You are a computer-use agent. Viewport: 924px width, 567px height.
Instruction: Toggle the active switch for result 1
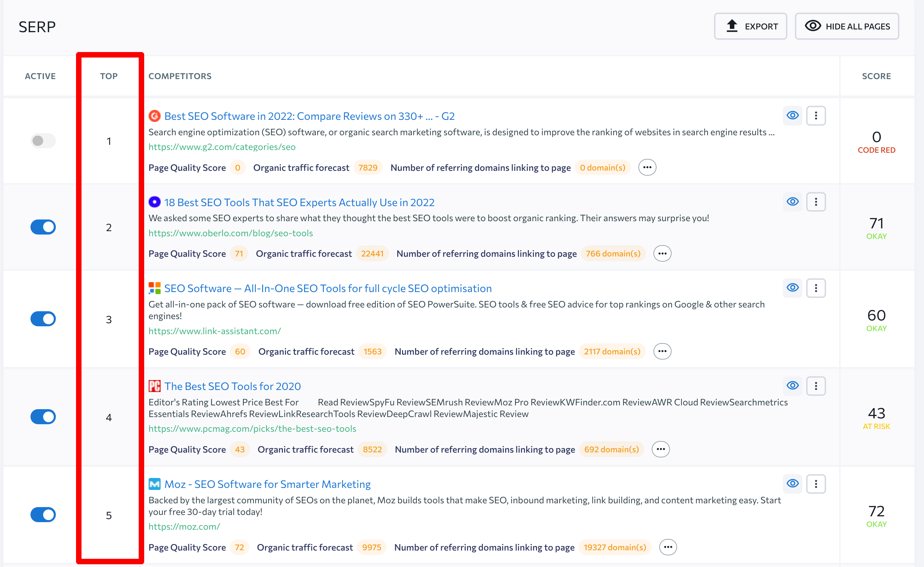pyautogui.click(x=42, y=141)
